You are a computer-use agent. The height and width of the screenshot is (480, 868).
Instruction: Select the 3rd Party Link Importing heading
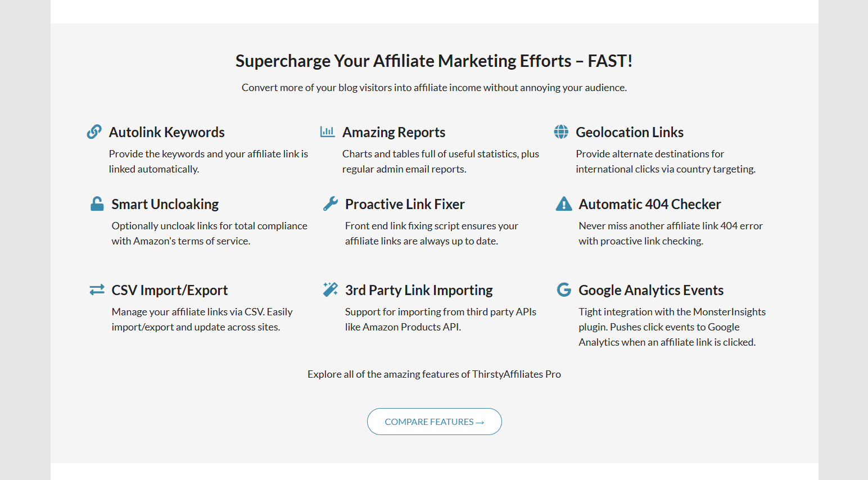pos(419,291)
